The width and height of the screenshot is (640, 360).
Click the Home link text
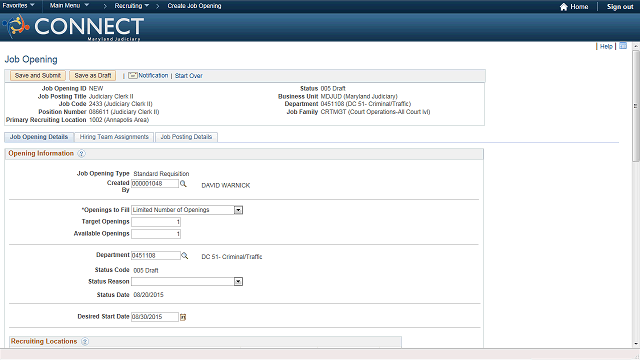click(x=579, y=7)
